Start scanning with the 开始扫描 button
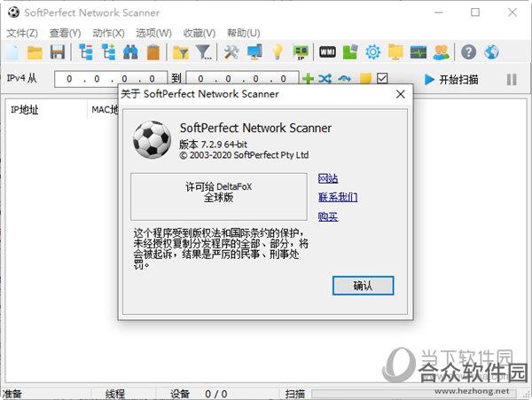The image size is (532, 400). coord(451,80)
